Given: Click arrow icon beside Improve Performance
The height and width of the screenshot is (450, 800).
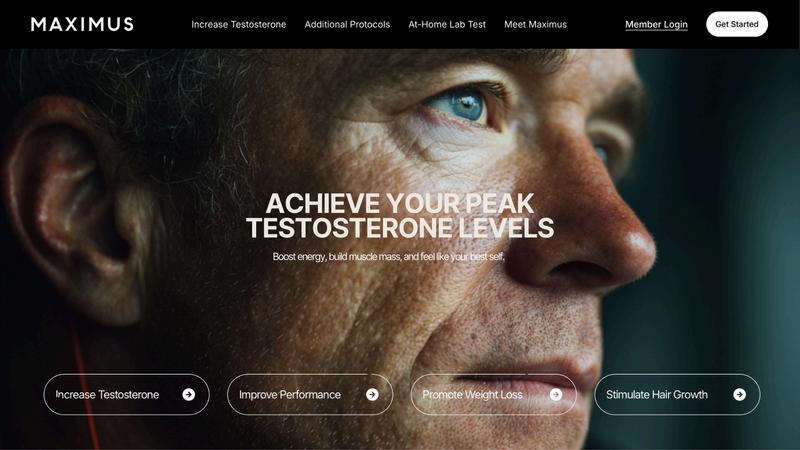Looking at the screenshot, I should coord(372,394).
